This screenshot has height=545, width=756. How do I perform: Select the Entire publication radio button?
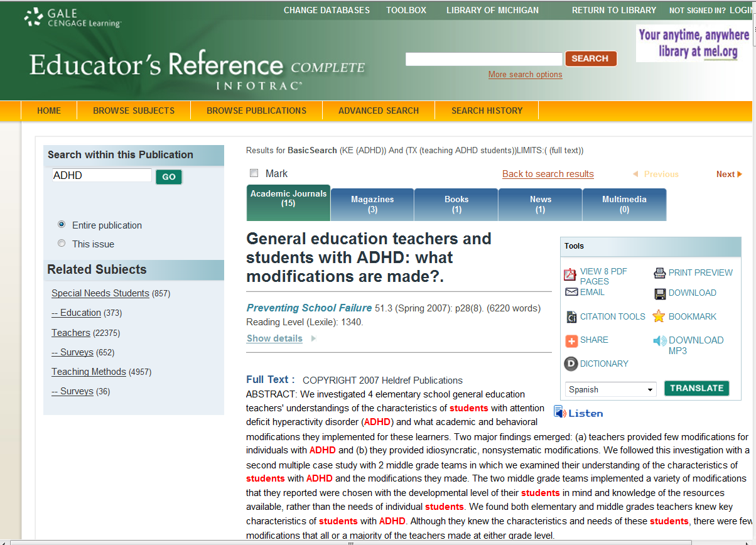62,224
